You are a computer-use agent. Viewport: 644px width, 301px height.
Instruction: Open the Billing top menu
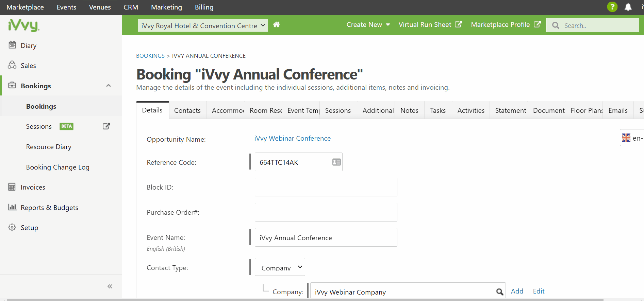point(204,7)
